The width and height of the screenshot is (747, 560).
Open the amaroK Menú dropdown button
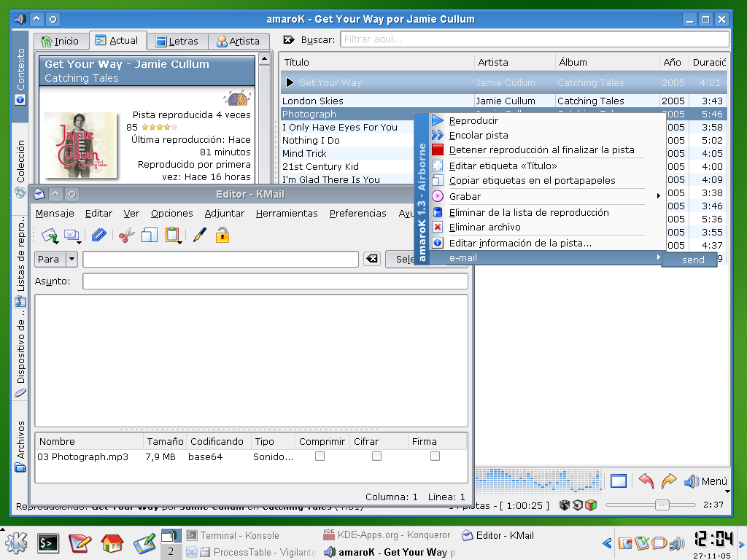(x=706, y=481)
